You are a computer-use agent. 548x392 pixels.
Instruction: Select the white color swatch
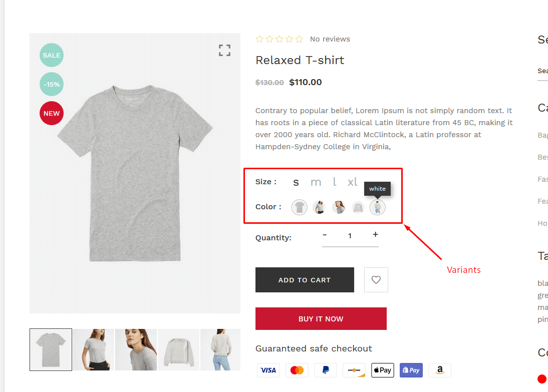378,207
